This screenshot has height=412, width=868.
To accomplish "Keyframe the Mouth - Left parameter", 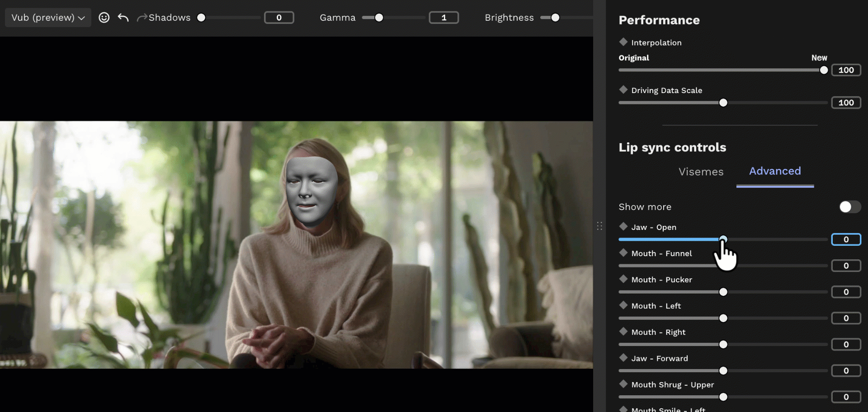I will coord(623,305).
